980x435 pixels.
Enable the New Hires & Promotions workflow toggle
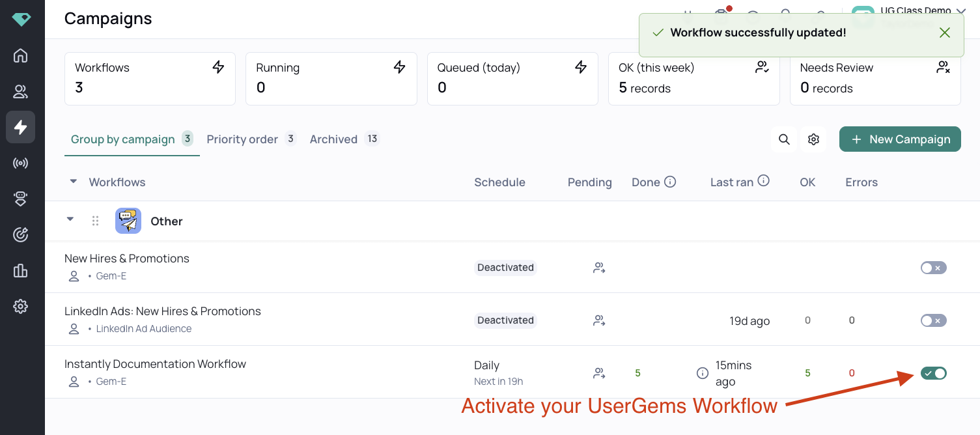click(x=934, y=268)
